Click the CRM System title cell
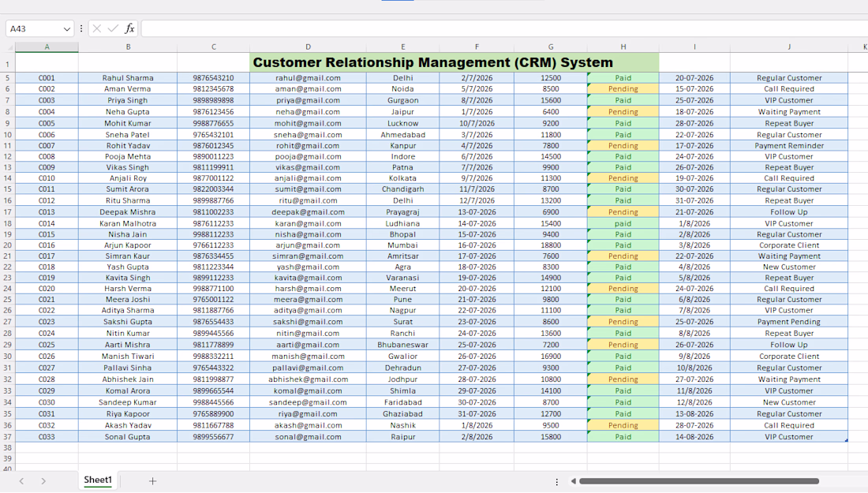Screen dimensions: 868x493 click(455, 62)
